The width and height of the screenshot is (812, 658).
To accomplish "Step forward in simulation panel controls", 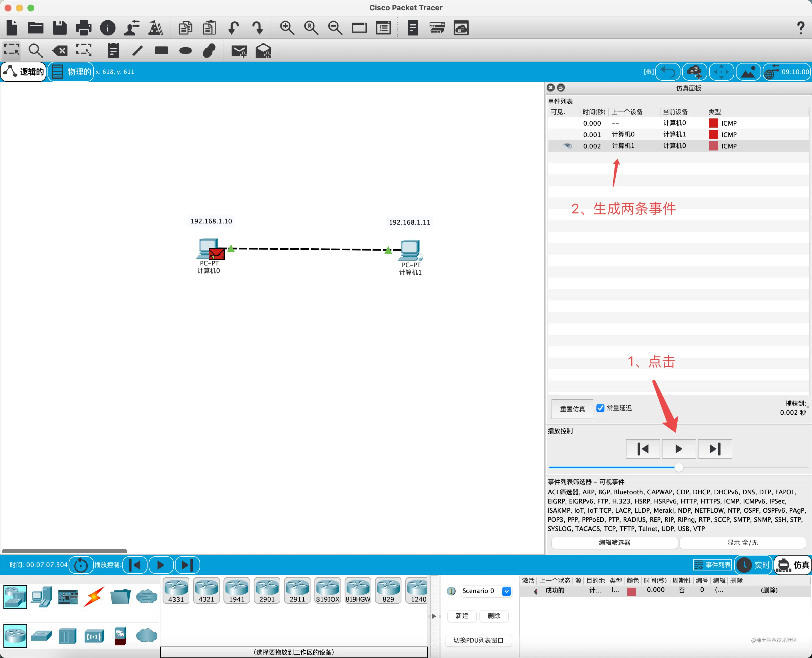I will [x=715, y=449].
